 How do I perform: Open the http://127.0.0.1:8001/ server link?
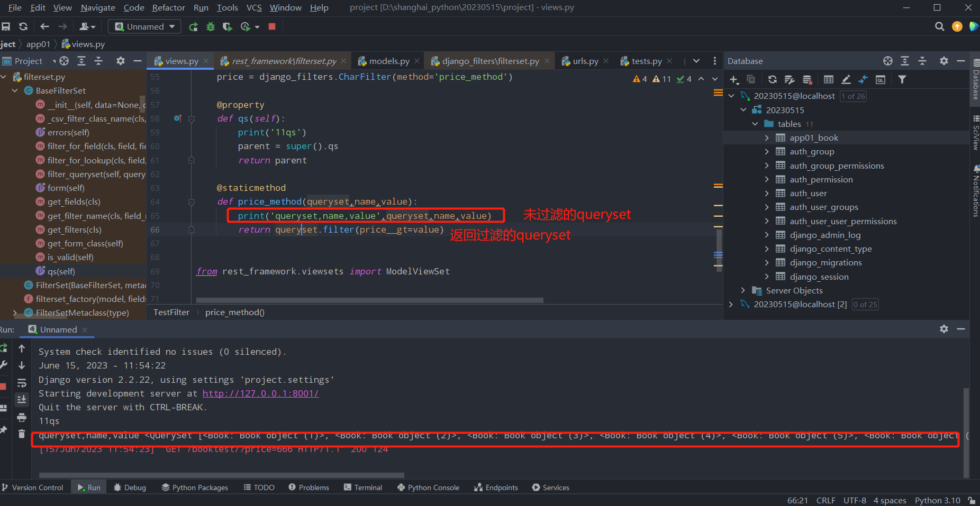click(260, 393)
